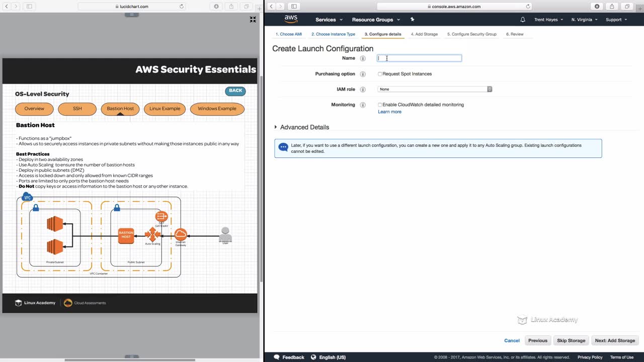
Task: Open the Linux Example tab on the slide
Action: coord(165,109)
